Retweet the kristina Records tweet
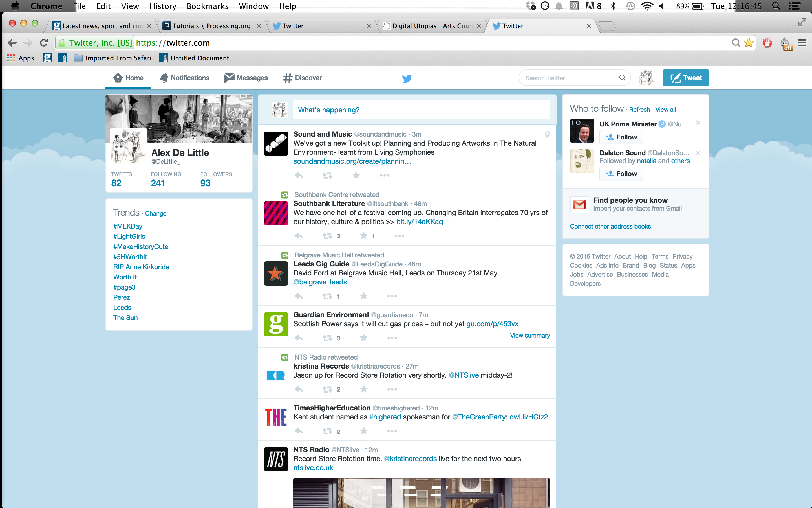Viewport: 812px width, 508px height. [328, 389]
